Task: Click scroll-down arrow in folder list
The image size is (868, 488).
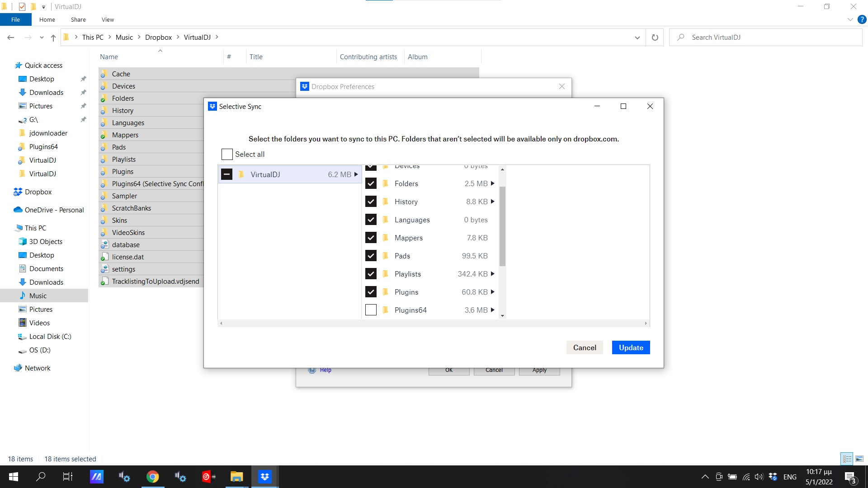Action: pos(502,316)
